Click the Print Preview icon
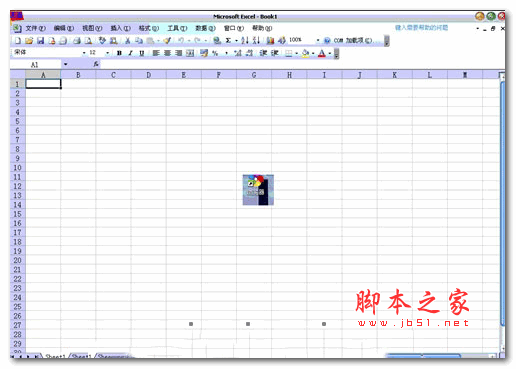Screen dimensions: 516x369 tap(88, 41)
